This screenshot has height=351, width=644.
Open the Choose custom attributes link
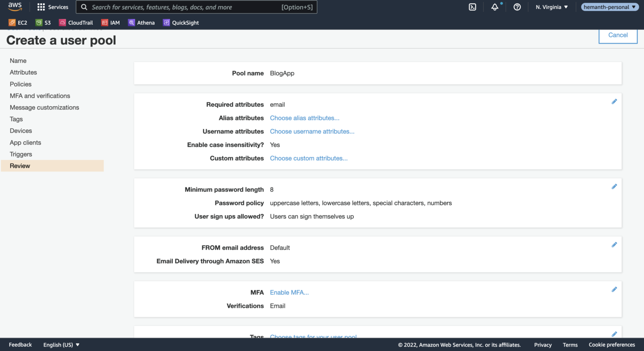pos(309,158)
